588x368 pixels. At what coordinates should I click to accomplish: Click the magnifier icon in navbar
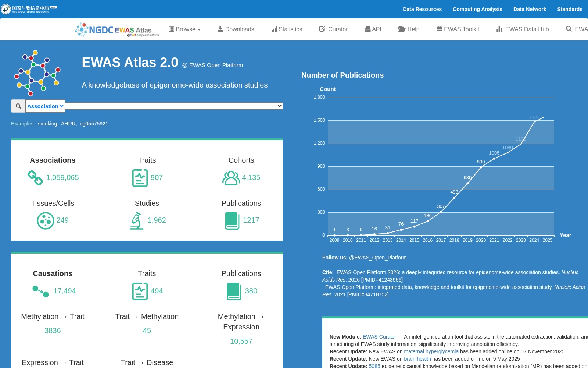coord(569,29)
